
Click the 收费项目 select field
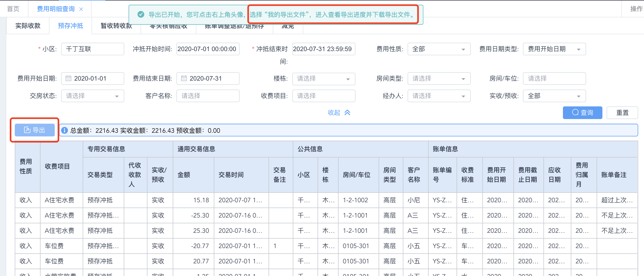[324, 96]
